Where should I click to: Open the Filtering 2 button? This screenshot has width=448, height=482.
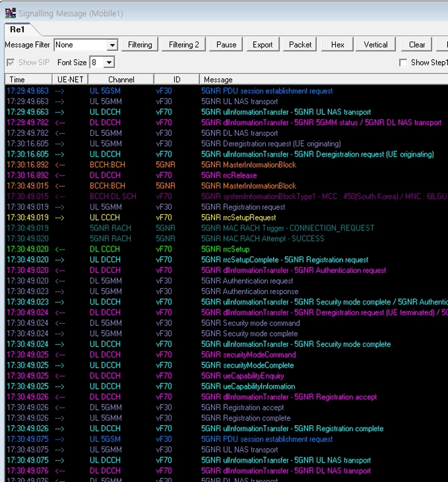pyautogui.click(x=184, y=45)
